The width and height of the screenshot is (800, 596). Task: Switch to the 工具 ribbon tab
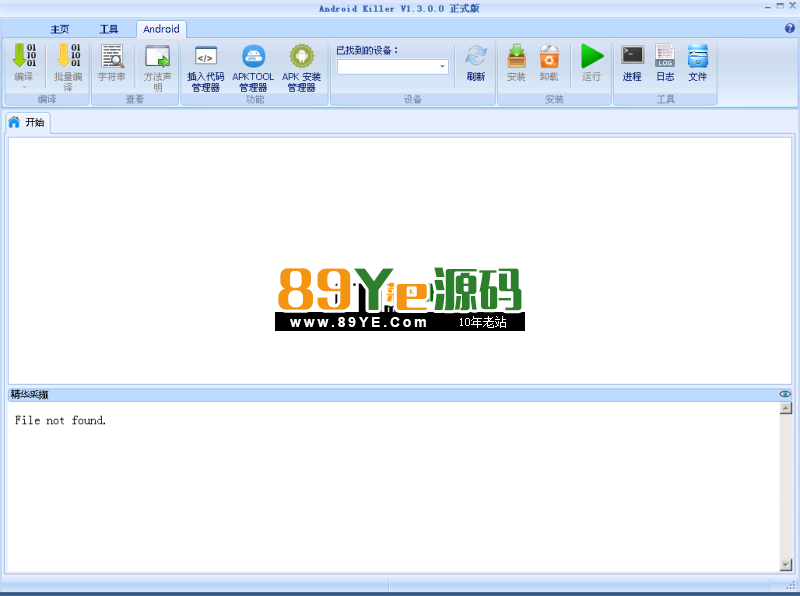pyautogui.click(x=109, y=29)
